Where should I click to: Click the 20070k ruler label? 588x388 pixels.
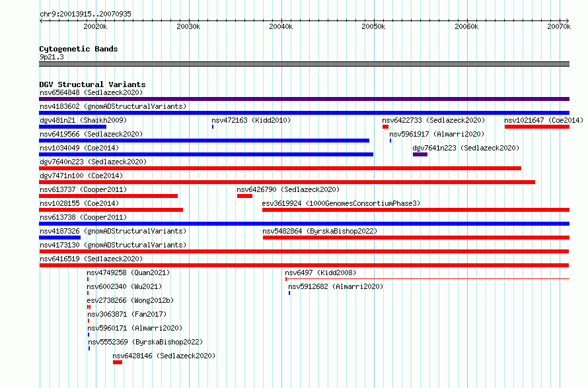point(559,26)
